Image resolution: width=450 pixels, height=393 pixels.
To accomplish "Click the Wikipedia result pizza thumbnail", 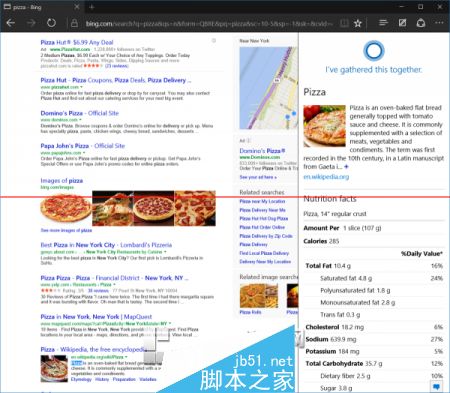I will (54, 369).
